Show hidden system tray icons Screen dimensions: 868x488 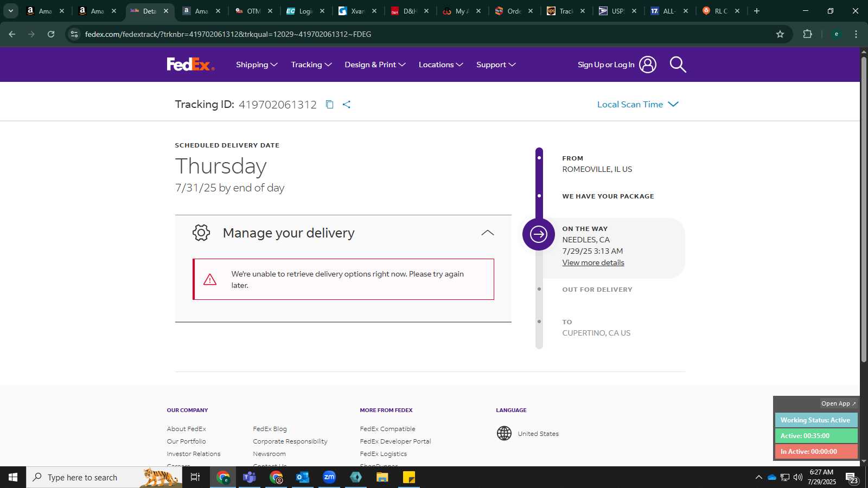click(x=758, y=477)
